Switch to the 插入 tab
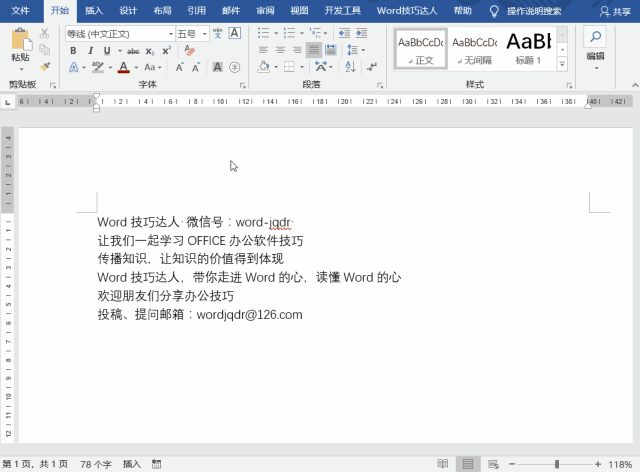Screen dimensions: 640x472 (94, 11)
